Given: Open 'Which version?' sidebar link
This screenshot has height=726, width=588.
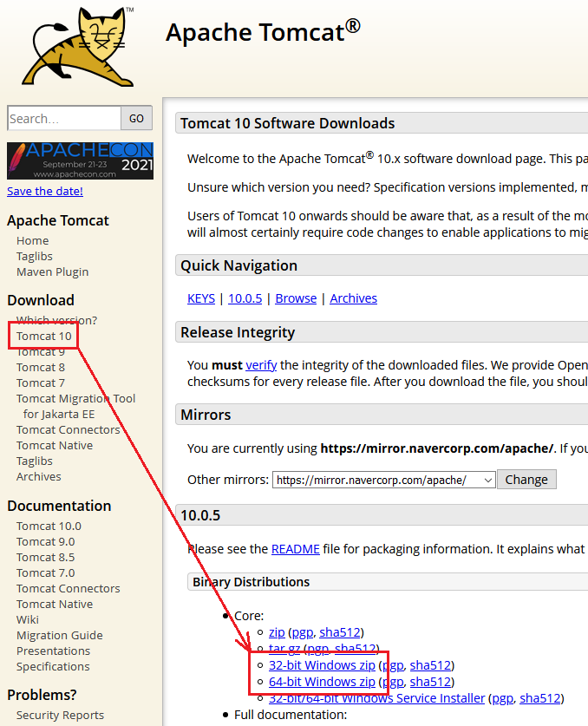Looking at the screenshot, I should 56,320.
